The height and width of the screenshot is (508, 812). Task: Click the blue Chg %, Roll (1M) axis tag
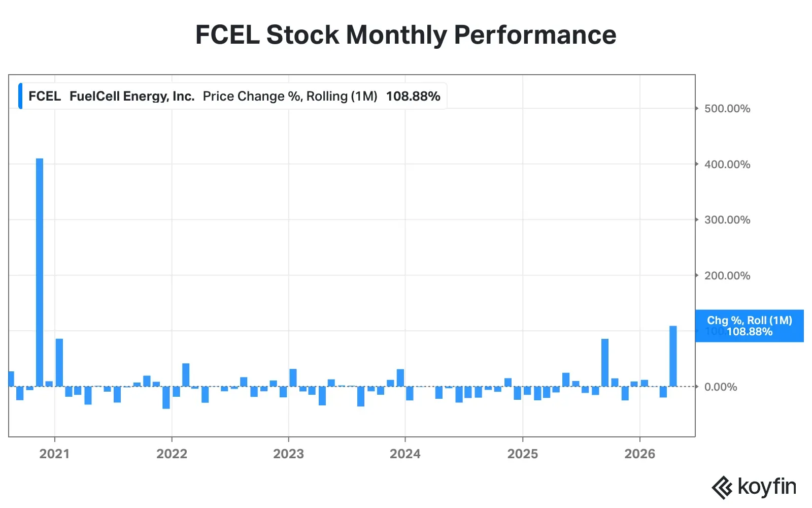pyautogui.click(x=749, y=326)
